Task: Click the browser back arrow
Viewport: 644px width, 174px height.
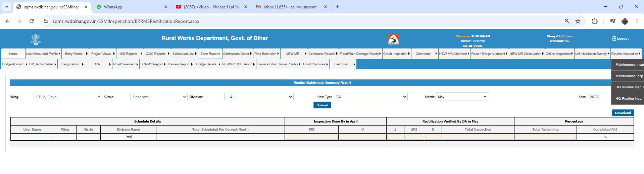Action: click(7, 21)
